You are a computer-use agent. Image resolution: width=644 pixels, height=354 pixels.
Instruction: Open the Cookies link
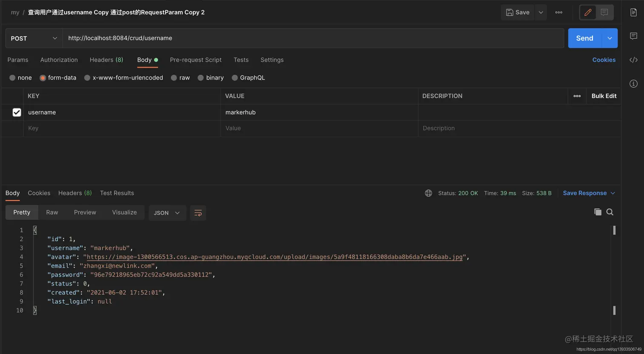(604, 60)
